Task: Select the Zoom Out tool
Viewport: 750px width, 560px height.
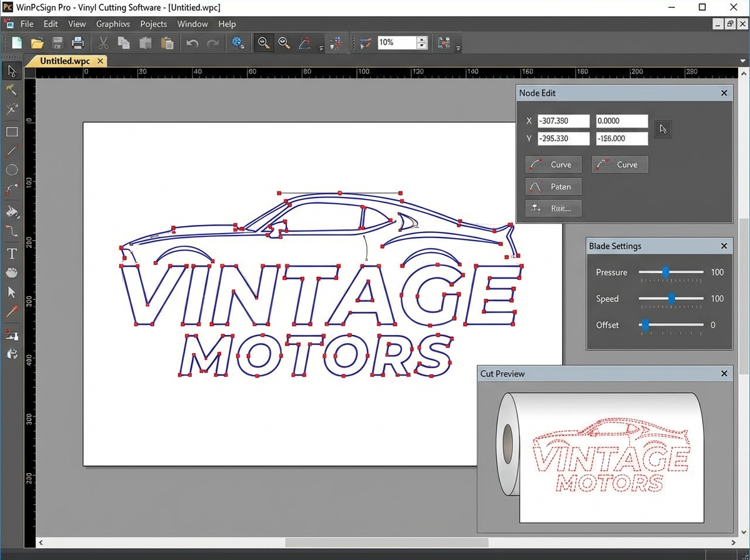Action: 284,42
